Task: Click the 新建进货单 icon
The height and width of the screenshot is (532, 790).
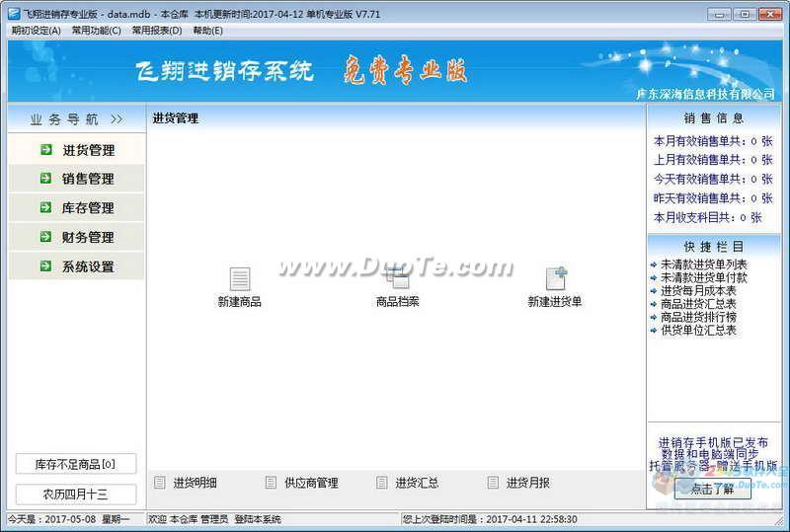Action: click(x=555, y=279)
